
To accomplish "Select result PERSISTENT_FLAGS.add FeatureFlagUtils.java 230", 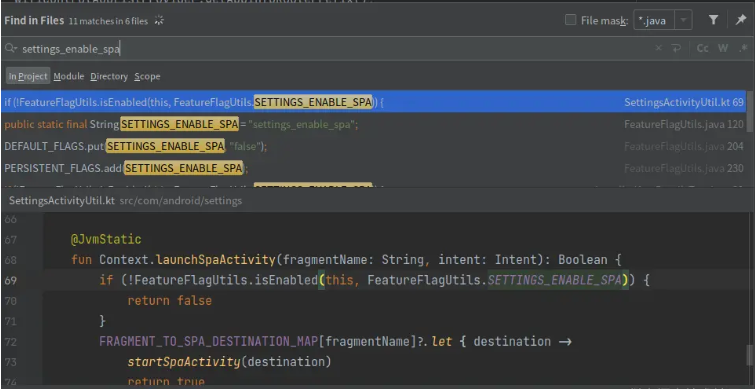I will click(x=374, y=168).
